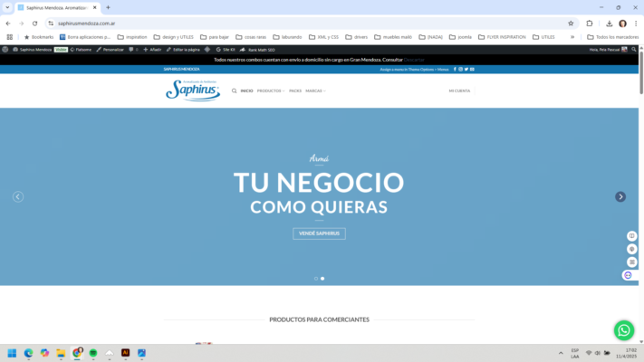Reload the page

[x=35, y=24]
